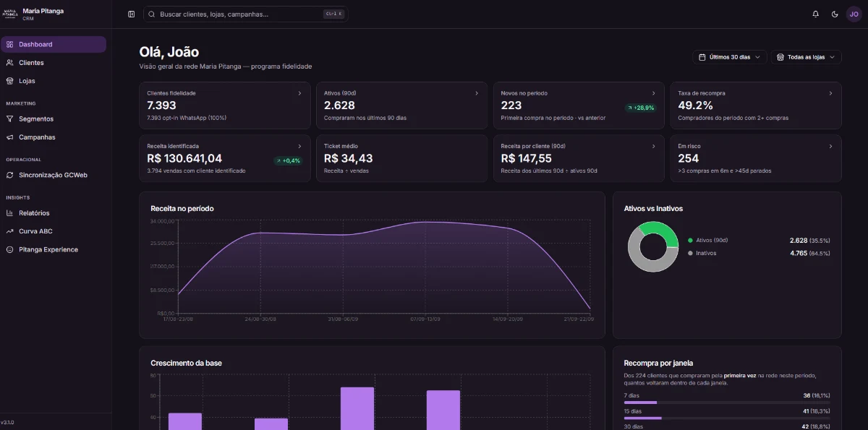Click the chevron on Novos no período card
Image resolution: width=868 pixels, height=430 pixels.
pyautogui.click(x=654, y=93)
